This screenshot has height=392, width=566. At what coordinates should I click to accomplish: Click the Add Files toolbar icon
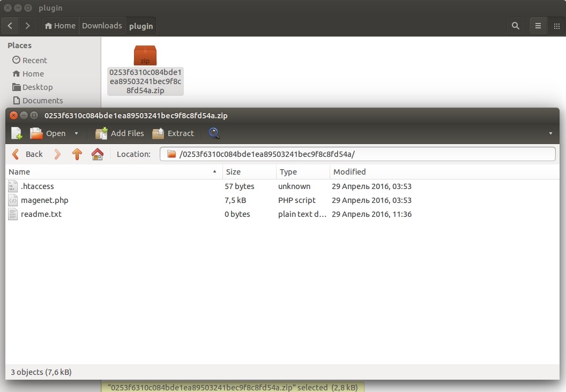tap(119, 133)
